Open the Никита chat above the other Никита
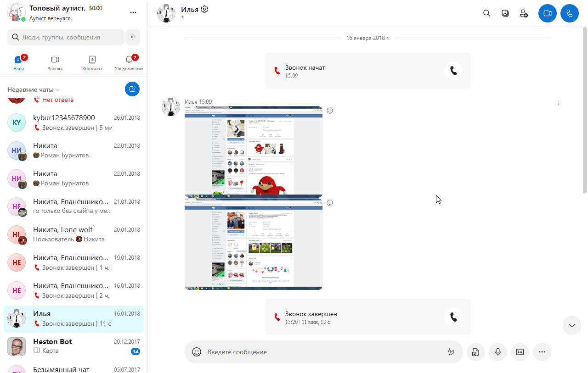Viewport: 588px width, 373px height. (x=73, y=150)
